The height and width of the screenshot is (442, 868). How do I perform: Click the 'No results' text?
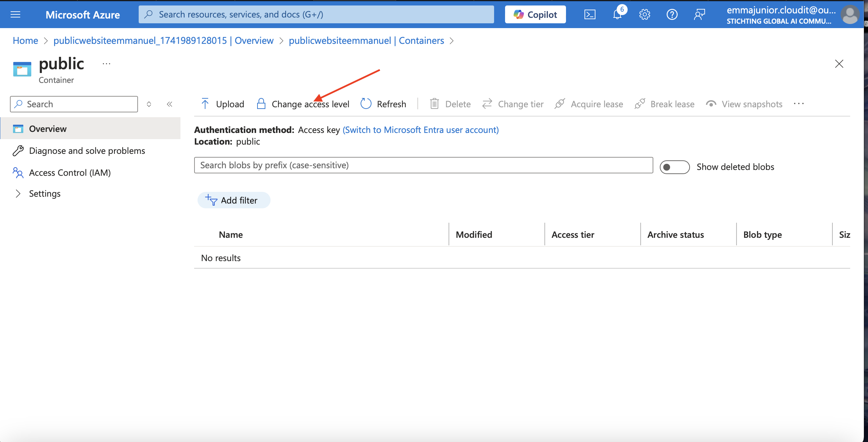pos(221,258)
